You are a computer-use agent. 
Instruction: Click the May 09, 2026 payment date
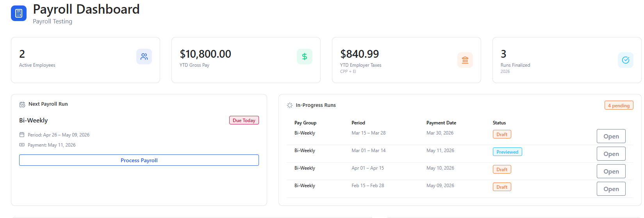coord(440,186)
